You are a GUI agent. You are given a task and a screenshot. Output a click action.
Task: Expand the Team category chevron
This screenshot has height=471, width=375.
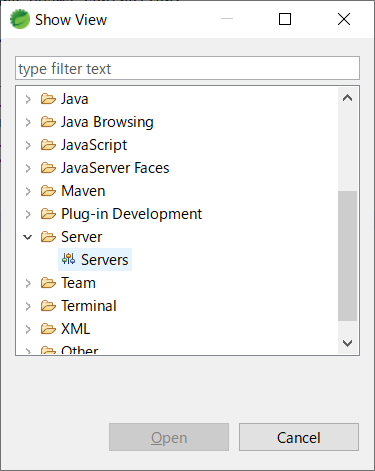pyautogui.click(x=28, y=283)
